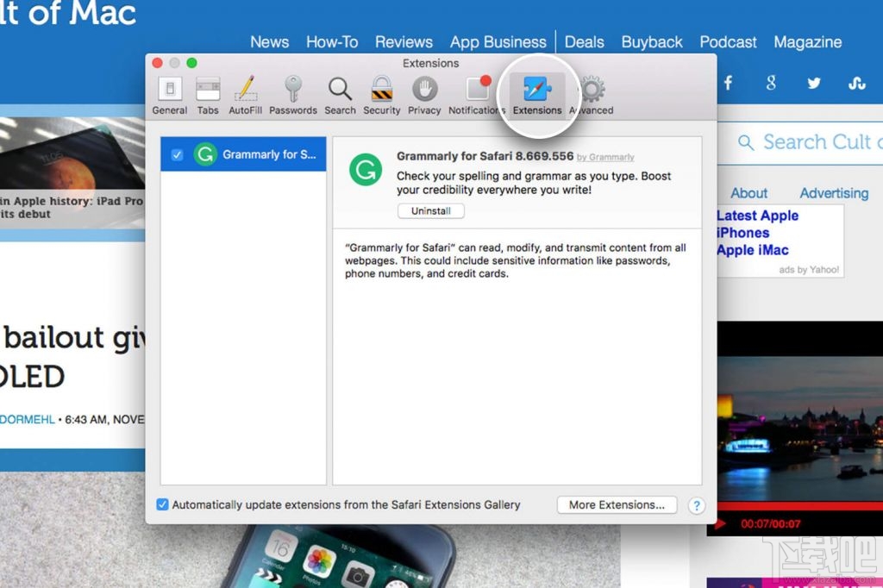The width and height of the screenshot is (883, 588).
Task: Disable the Grammarly extension checkbox
Action: [177, 155]
